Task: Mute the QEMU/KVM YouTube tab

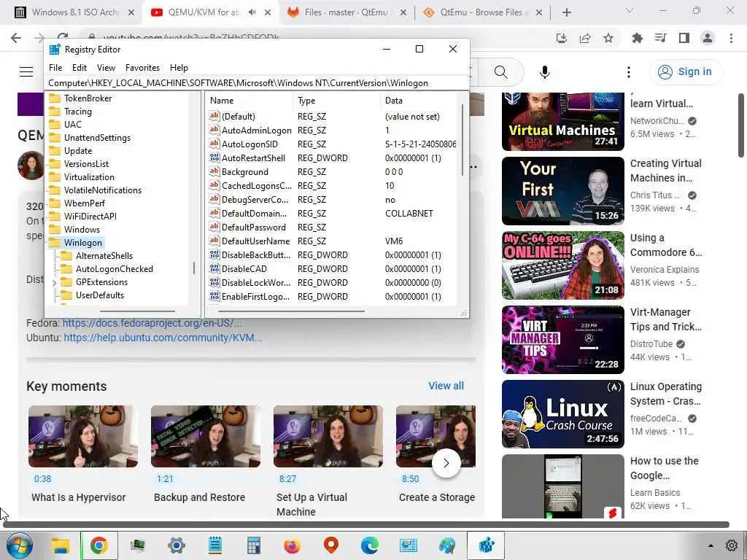Action: coord(252,12)
